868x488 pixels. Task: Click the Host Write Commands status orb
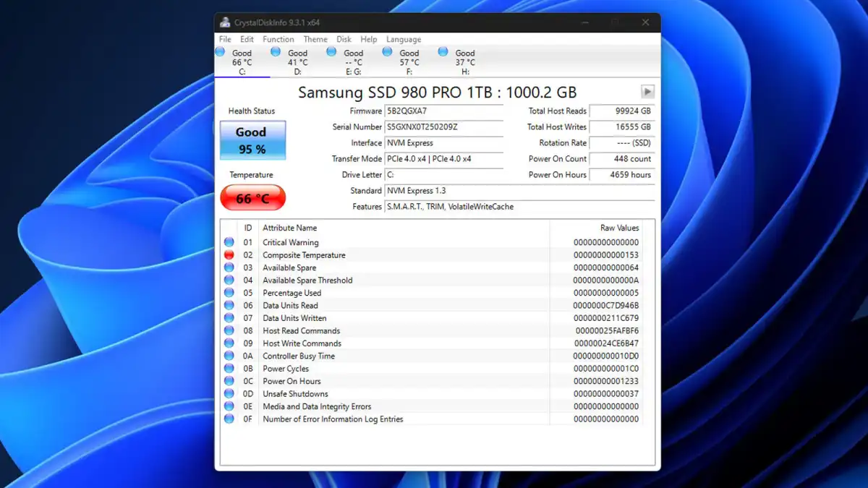[x=229, y=343]
